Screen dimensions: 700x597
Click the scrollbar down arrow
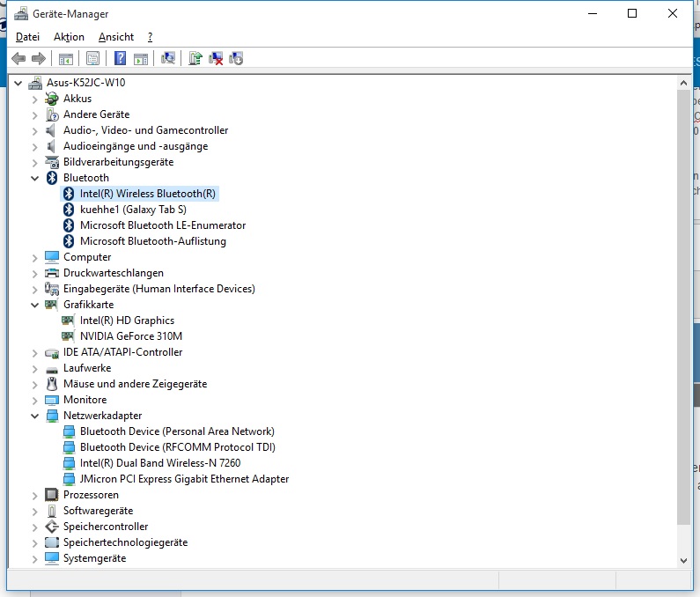coord(683,560)
